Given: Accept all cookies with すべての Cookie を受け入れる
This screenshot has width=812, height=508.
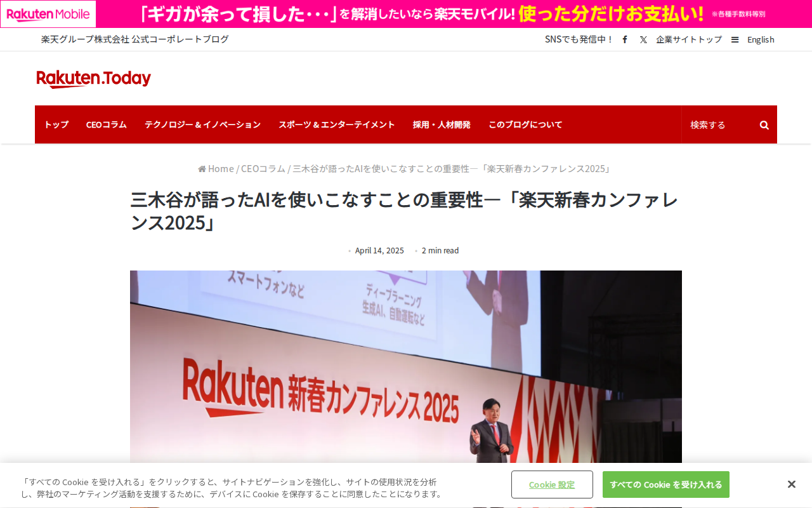Looking at the screenshot, I should (x=666, y=485).
